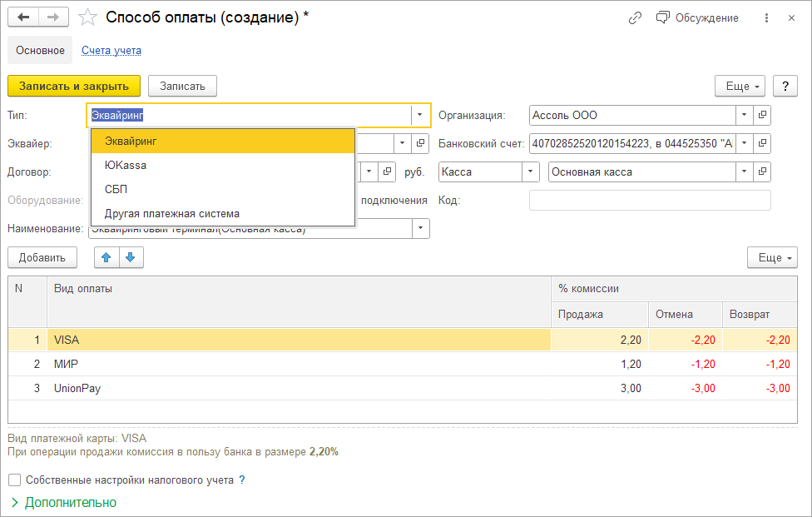The height and width of the screenshot is (517, 812).
Task: Switch to the Счета учета tab
Action: (x=111, y=51)
